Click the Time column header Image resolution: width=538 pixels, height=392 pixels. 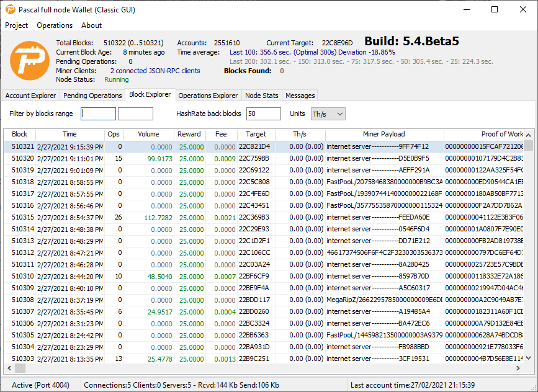(69, 134)
